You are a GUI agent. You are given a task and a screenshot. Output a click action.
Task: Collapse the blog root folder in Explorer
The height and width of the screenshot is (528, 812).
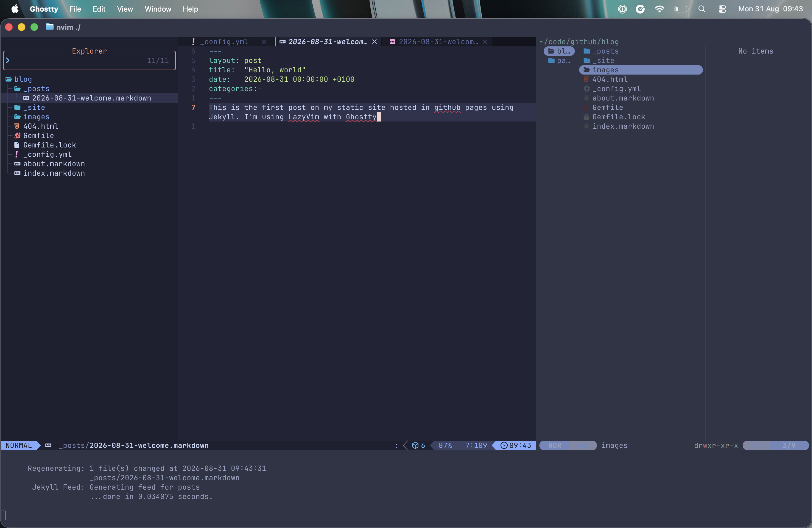point(19,80)
